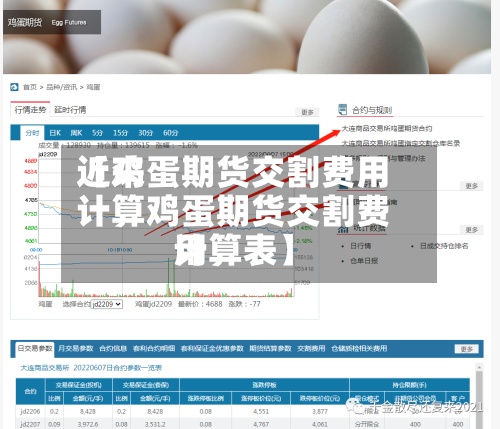This screenshot has width=500, height=429.
Task: Switch chart to 日K
Action: click(x=55, y=133)
